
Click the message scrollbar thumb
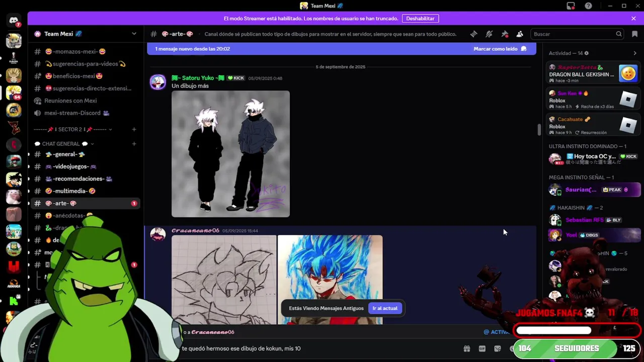[539, 129]
